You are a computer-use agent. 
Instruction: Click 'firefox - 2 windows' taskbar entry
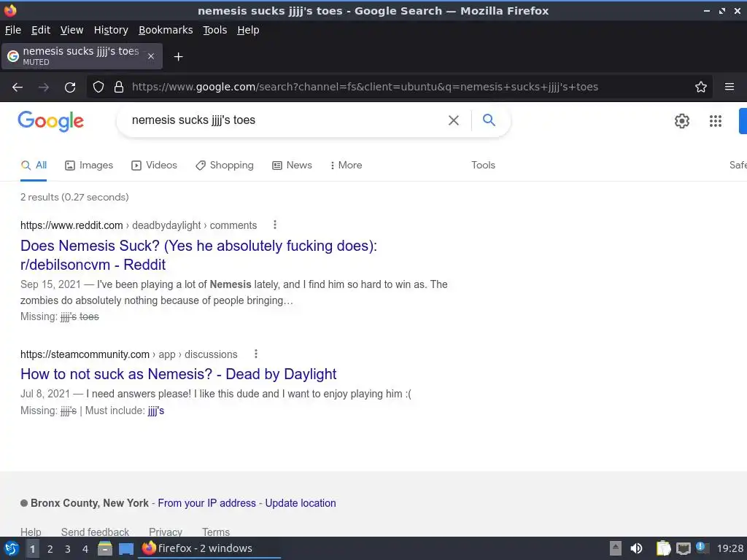(209, 548)
